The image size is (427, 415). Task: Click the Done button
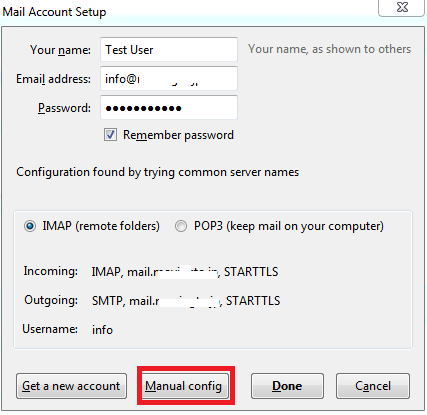pyautogui.click(x=287, y=386)
